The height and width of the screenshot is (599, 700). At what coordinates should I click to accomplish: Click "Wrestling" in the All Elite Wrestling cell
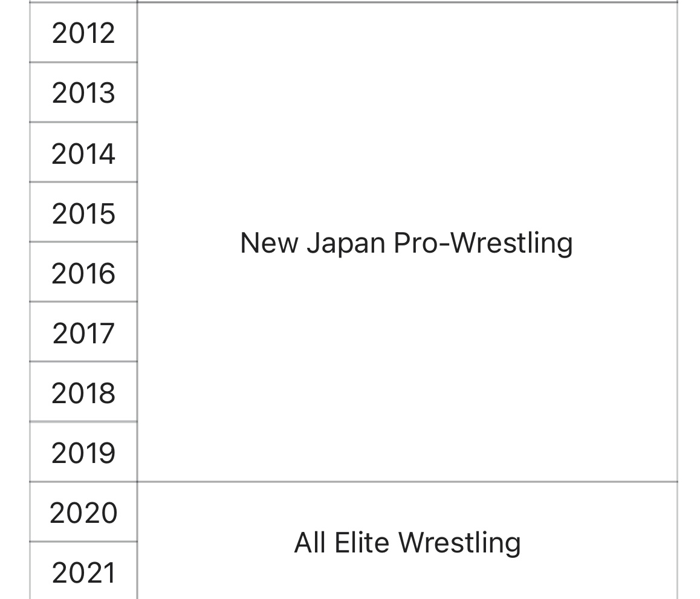pos(459,543)
